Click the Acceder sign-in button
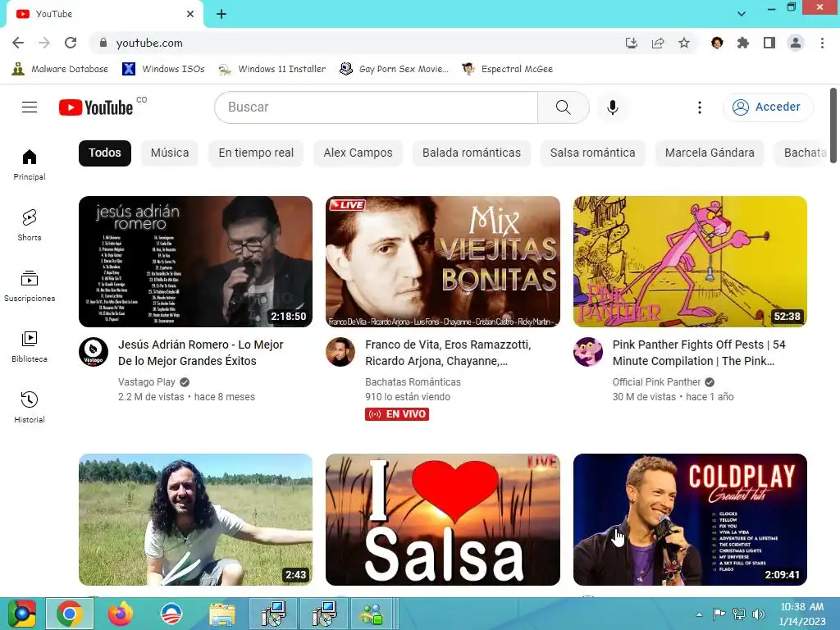This screenshot has height=630, width=840. 768,107
